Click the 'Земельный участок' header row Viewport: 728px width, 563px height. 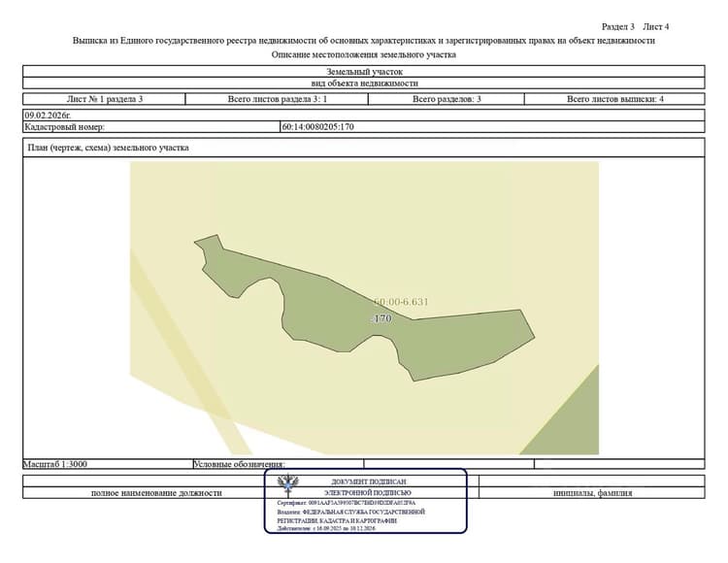click(364, 72)
